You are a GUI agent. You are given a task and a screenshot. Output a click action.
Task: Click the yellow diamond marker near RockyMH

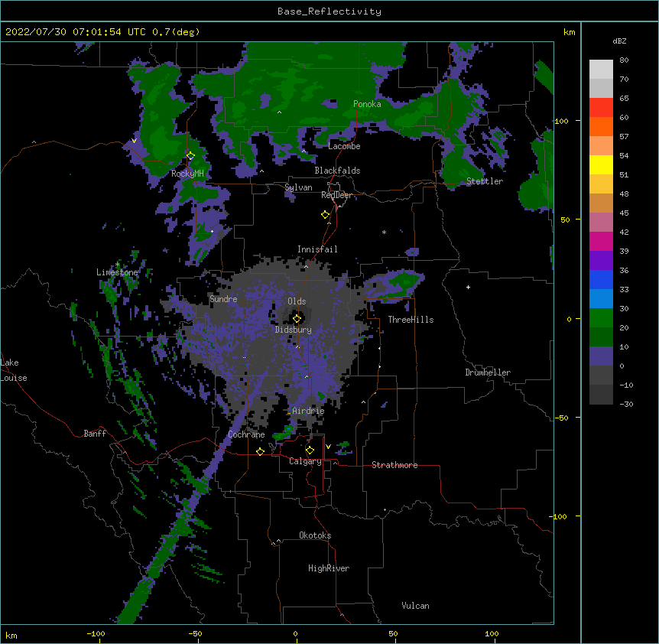coord(190,156)
